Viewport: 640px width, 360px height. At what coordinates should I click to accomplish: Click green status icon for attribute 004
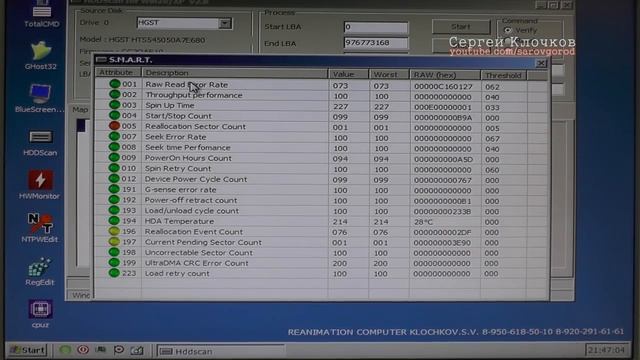[x=115, y=116]
